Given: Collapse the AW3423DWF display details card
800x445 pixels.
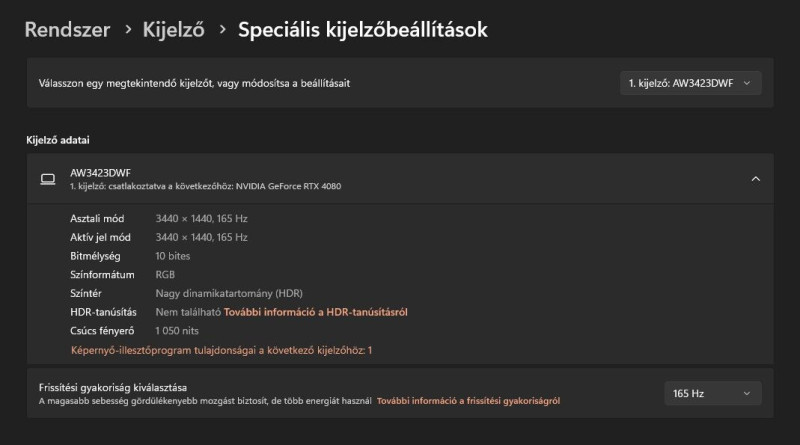Looking at the screenshot, I should coord(756,179).
